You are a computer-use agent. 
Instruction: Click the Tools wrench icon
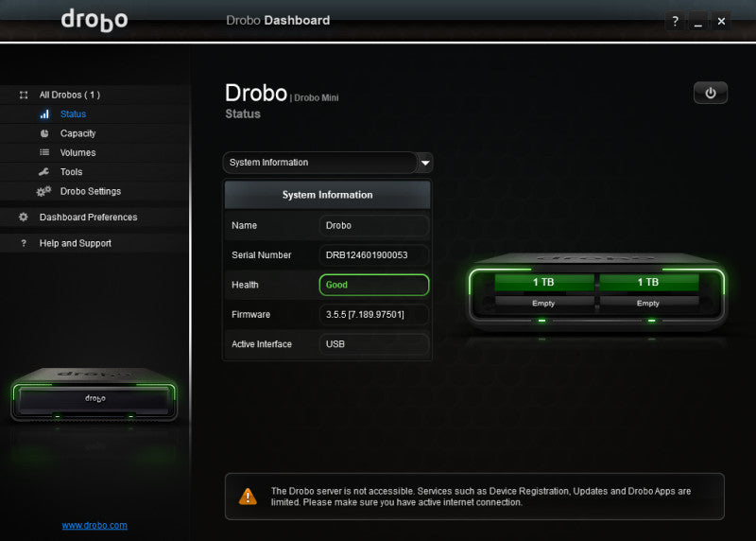[43, 172]
